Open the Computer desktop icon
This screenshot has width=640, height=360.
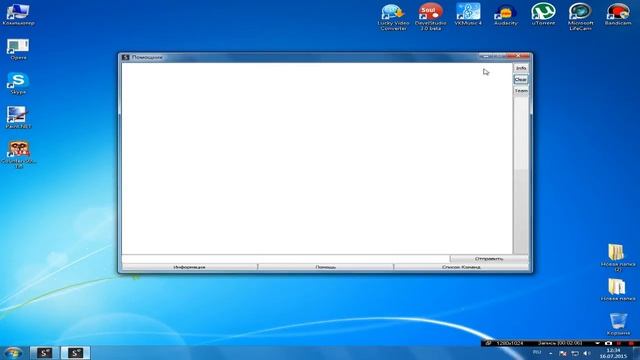18,15
